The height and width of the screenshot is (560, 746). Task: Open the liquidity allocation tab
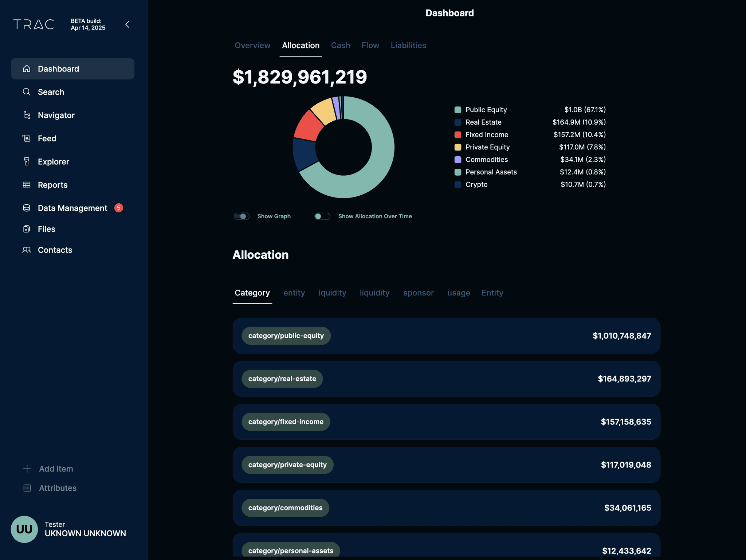[x=374, y=293]
